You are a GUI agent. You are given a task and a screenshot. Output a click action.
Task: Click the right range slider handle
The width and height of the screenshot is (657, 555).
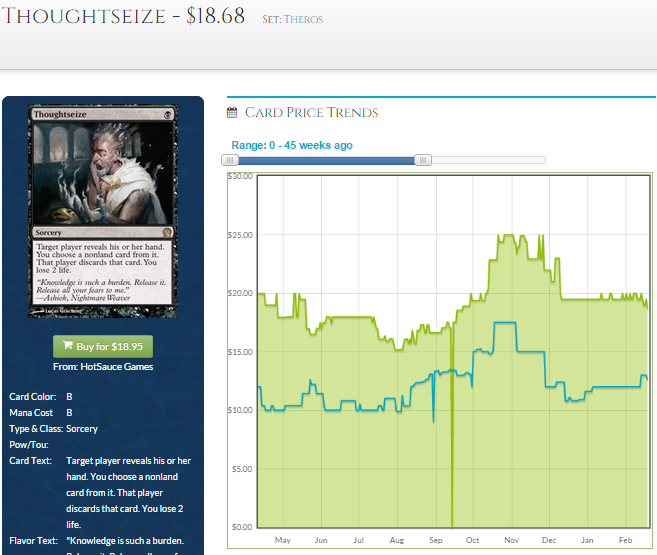423,160
